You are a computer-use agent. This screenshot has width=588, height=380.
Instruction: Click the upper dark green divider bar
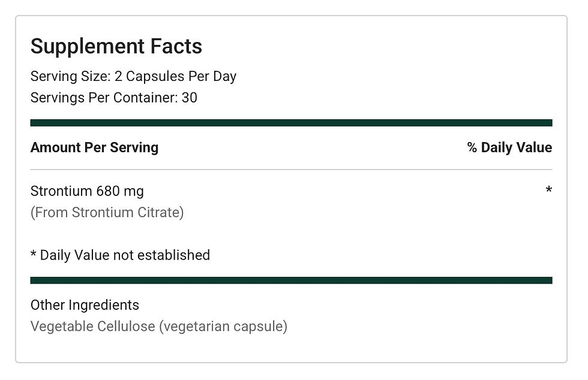point(292,123)
